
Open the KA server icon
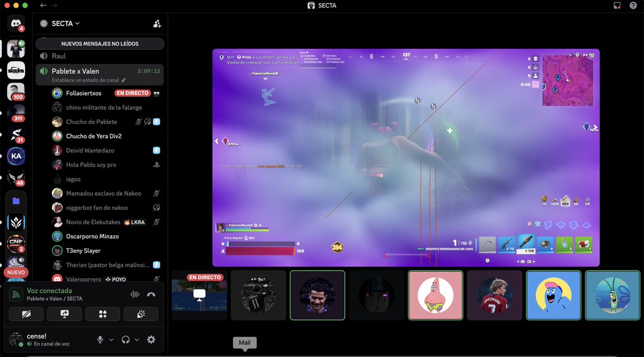(x=16, y=156)
